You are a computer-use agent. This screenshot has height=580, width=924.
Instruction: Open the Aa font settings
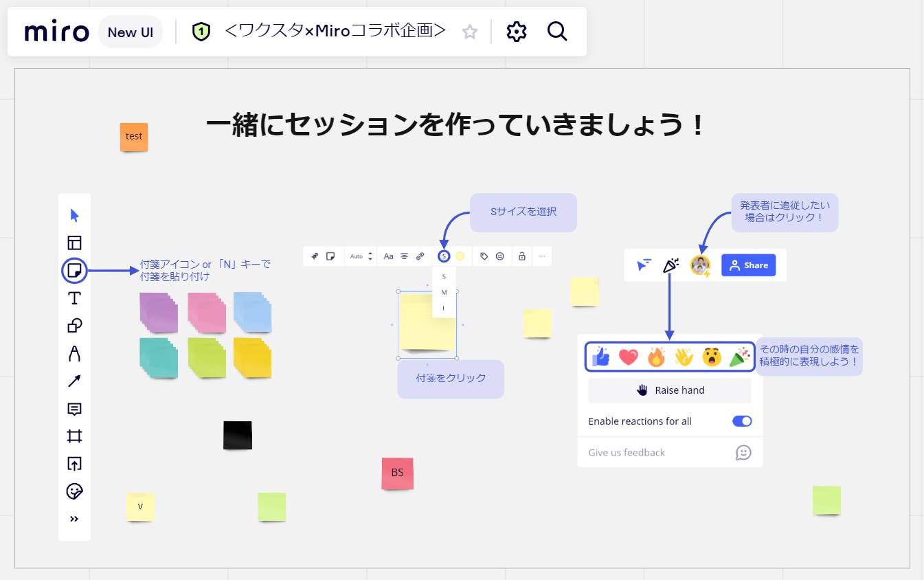pyautogui.click(x=388, y=256)
